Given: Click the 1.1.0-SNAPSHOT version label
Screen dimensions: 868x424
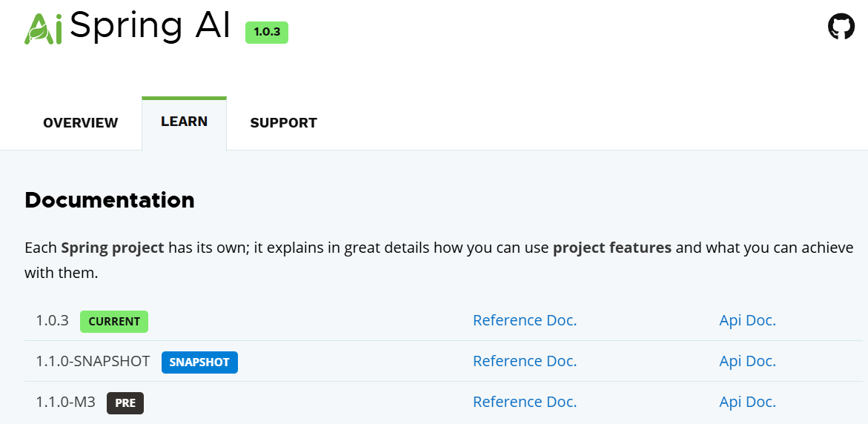Looking at the screenshot, I should [93, 362].
